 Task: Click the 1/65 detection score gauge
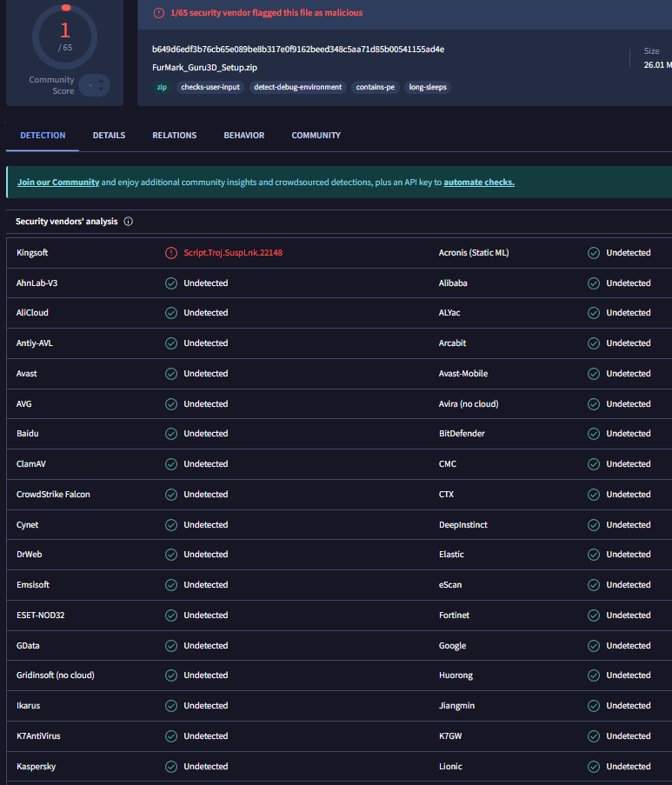pyautogui.click(x=65, y=37)
